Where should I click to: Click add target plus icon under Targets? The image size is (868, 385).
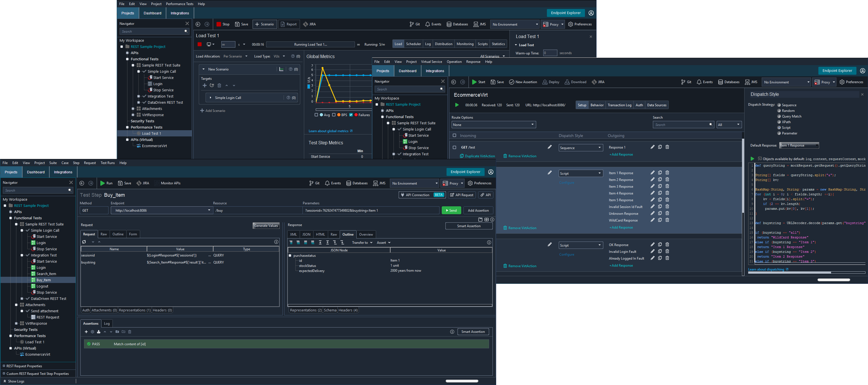point(205,86)
